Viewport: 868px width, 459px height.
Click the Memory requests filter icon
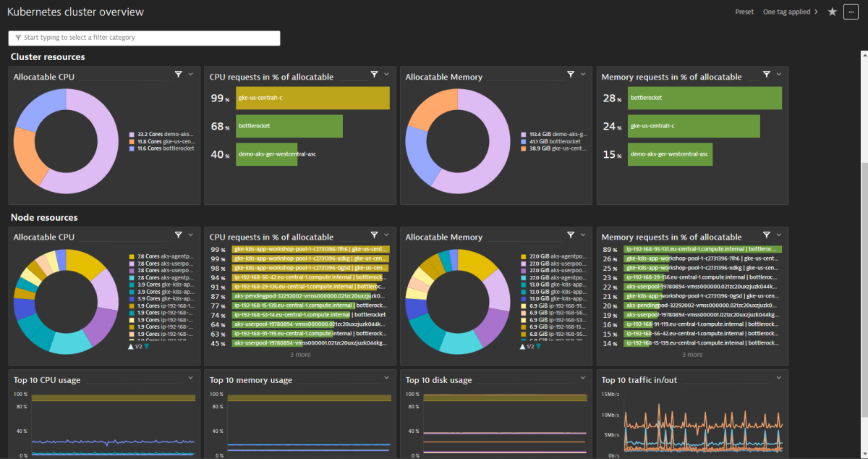[766, 73]
